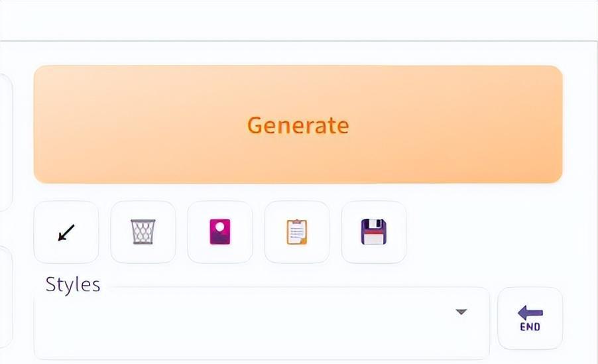
Task: Click the clipboard icon to apply styles
Action: pos(297,232)
